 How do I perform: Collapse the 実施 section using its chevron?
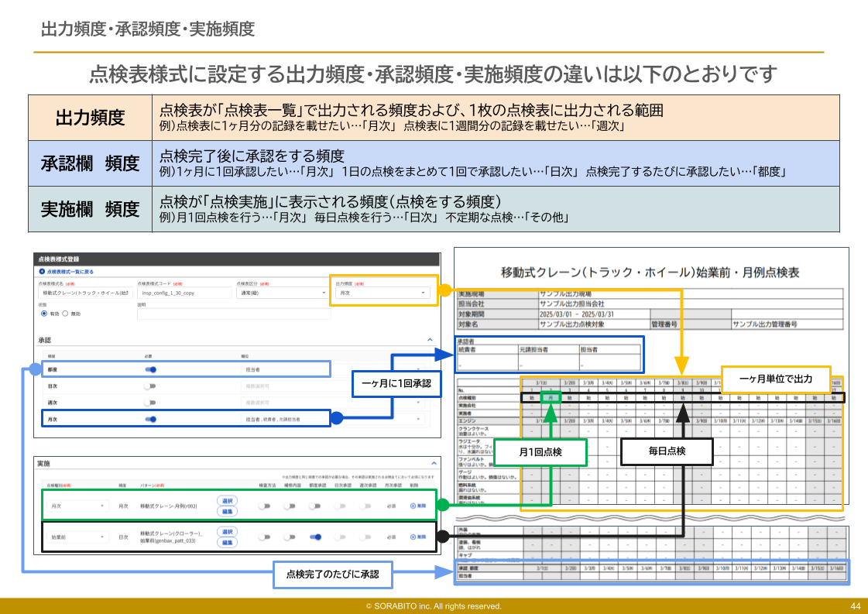pyautogui.click(x=434, y=462)
